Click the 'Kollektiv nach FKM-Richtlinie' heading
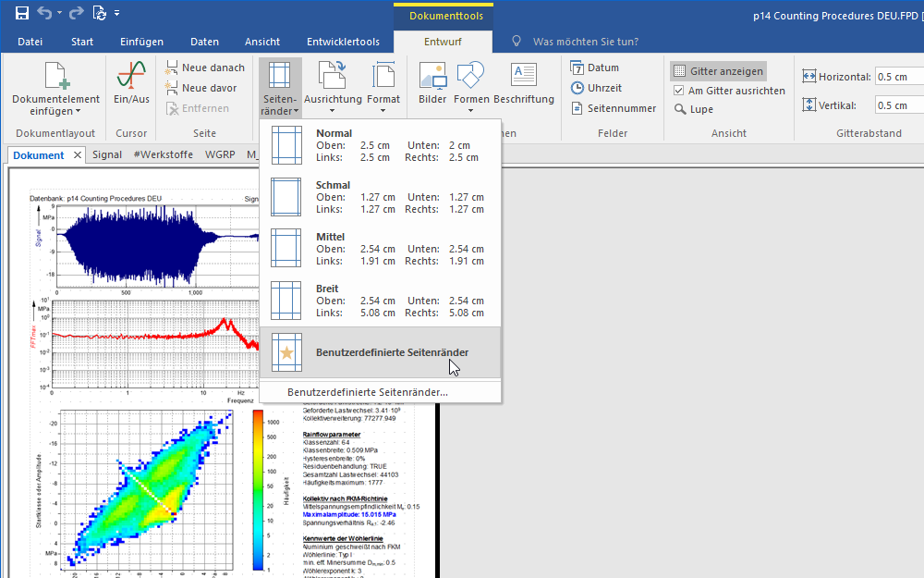 tap(346, 498)
